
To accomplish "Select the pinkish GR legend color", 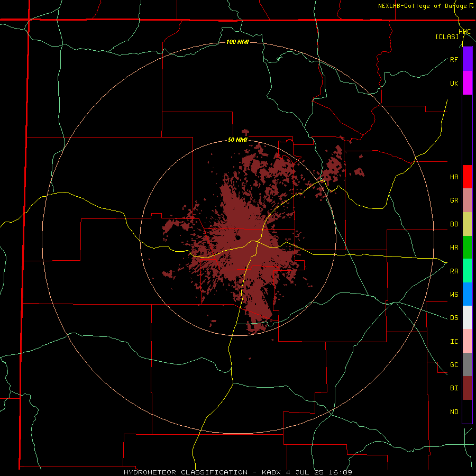I will coord(467,200).
